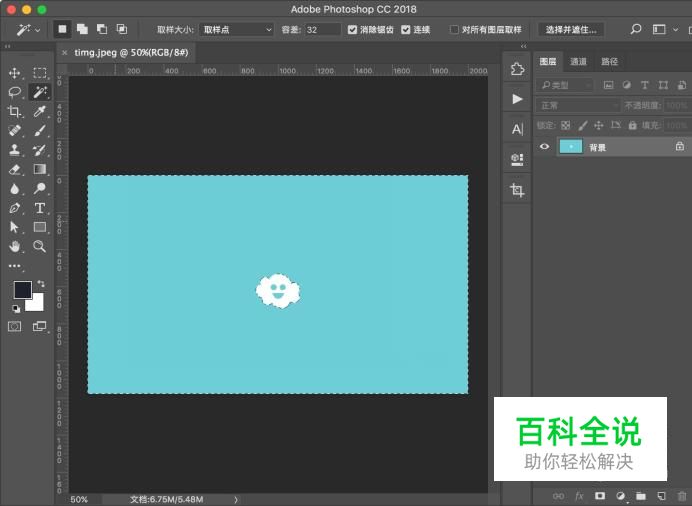The width and height of the screenshot is (692, 506).
Task: Select the Hand tool
Action: tap(15, 246)
